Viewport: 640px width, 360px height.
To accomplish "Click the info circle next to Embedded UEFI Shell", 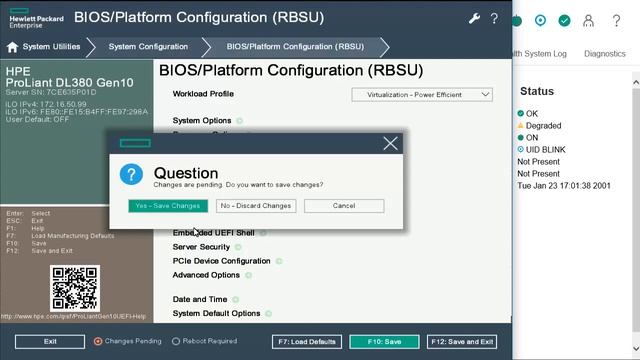I will (x=263, y=233).
